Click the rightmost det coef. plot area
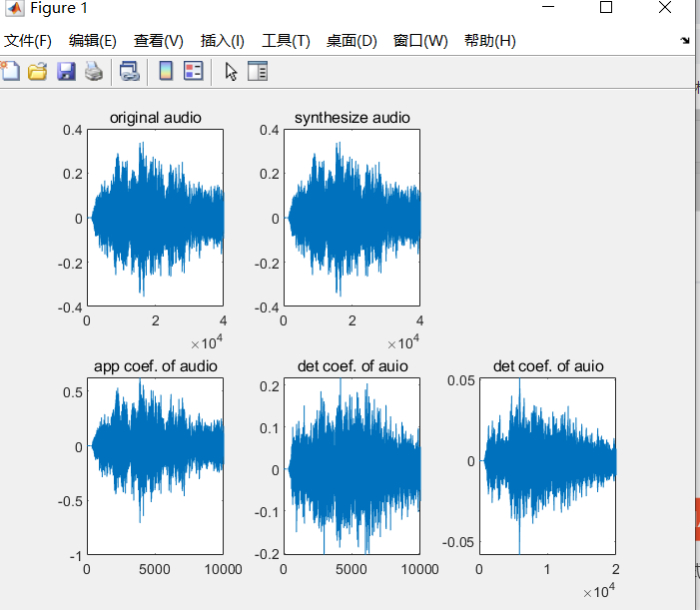This screenshot has height=610, width=700. [x=548, y=466]
